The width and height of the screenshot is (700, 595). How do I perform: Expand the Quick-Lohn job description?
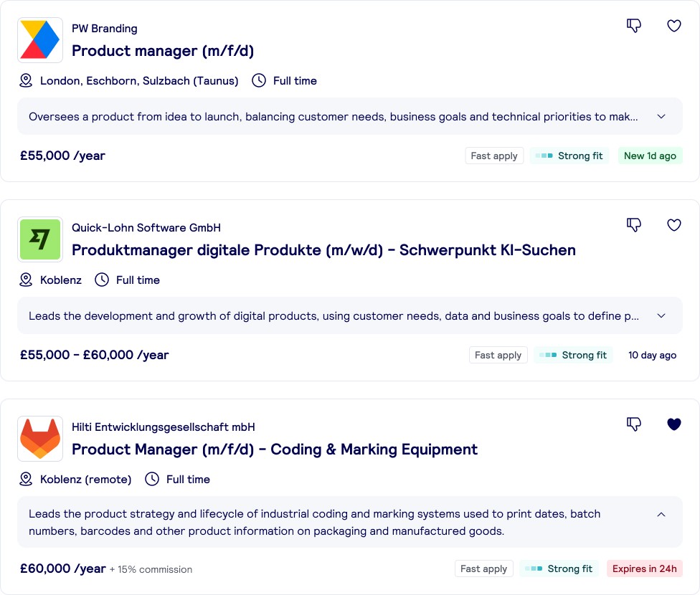coord(661,315)
